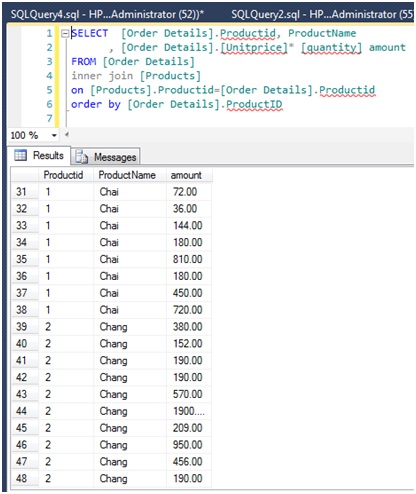Click line number 7 in the editor
This screenshot has width=416, height=494.
[49, 118]
